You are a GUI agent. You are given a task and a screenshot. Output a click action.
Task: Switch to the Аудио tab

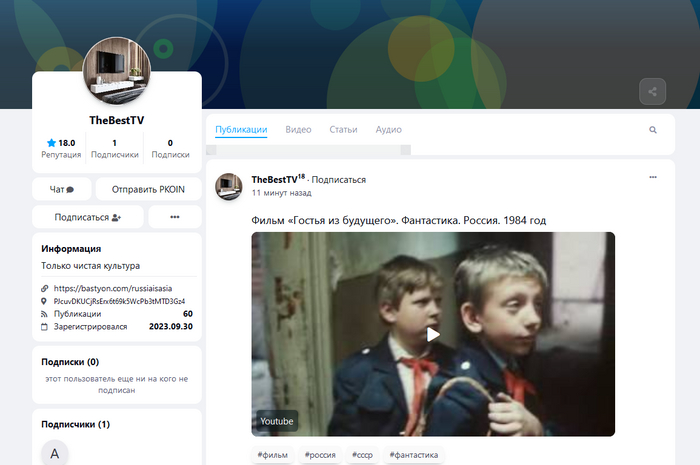[388, 129]
